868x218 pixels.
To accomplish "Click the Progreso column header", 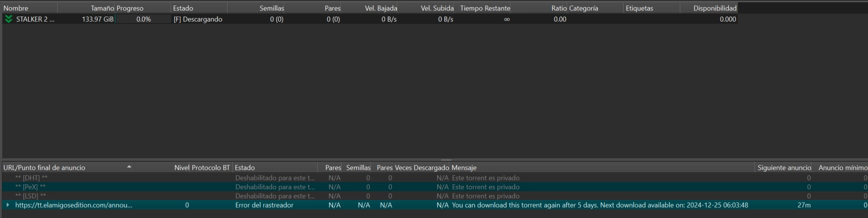I will click(130, 8).
